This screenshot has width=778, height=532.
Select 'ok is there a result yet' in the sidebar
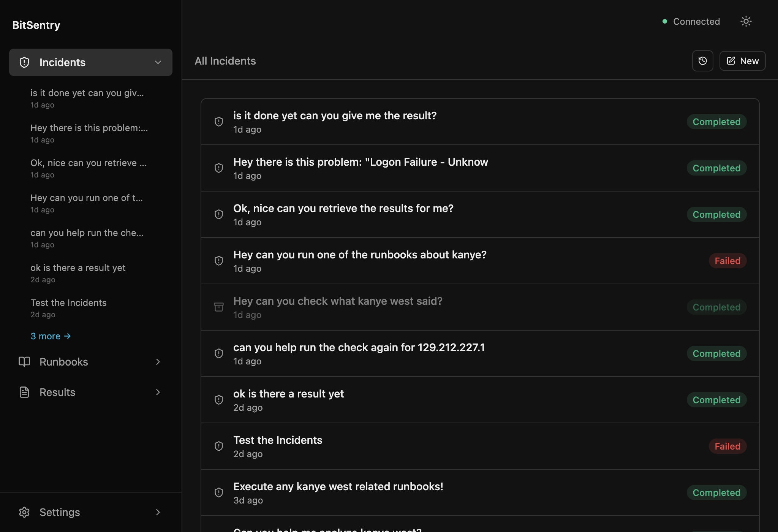(78, 268)
